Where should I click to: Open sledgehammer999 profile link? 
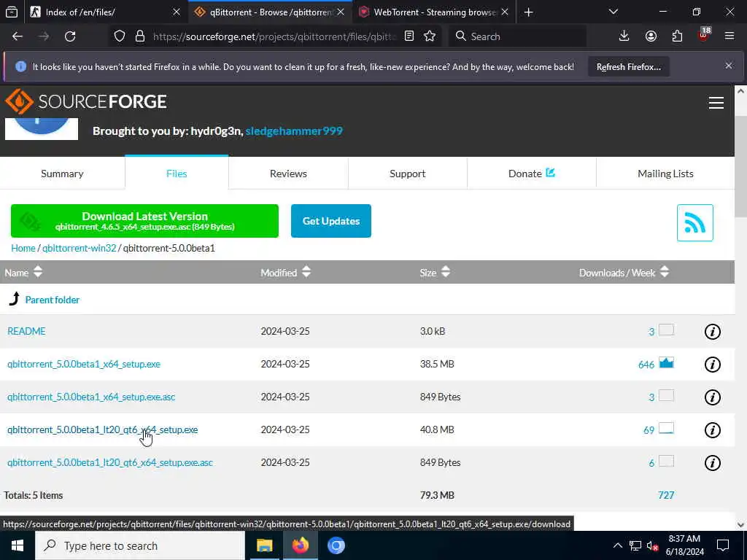click(x=294, y=131)
